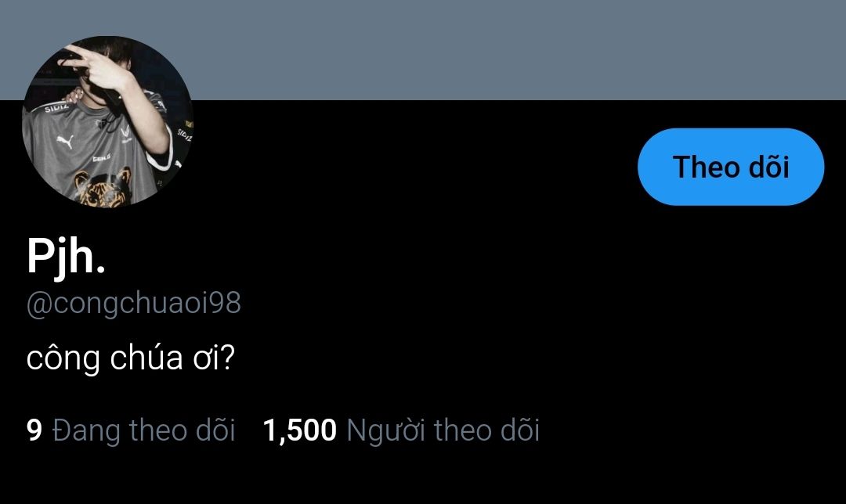Click the tiger graphic in the avatar

pos(103,188)
